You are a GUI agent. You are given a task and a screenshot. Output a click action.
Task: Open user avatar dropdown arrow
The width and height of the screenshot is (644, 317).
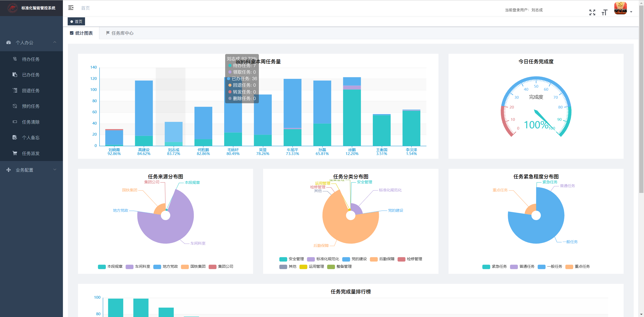pos(631,12)
